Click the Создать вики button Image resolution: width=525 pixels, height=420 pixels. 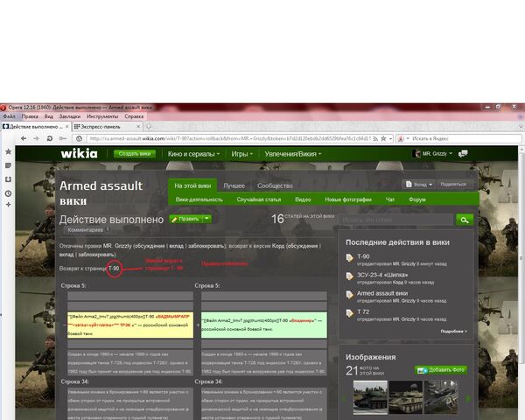click(x=135, y=154)
